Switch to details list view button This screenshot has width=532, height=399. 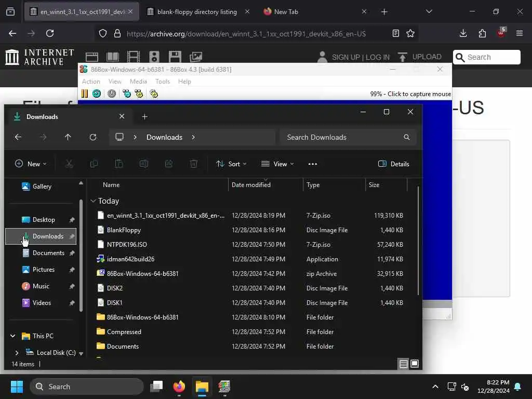pos(403,364)
